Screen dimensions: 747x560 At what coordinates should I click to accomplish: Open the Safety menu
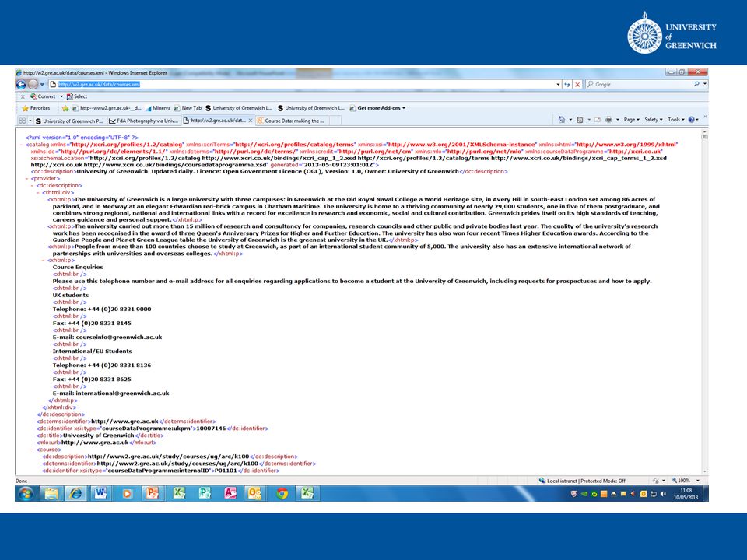coord(653,120)
